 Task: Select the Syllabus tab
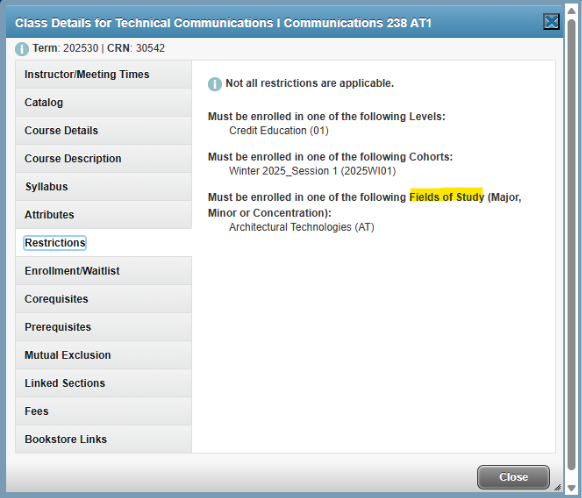point(104,187)
